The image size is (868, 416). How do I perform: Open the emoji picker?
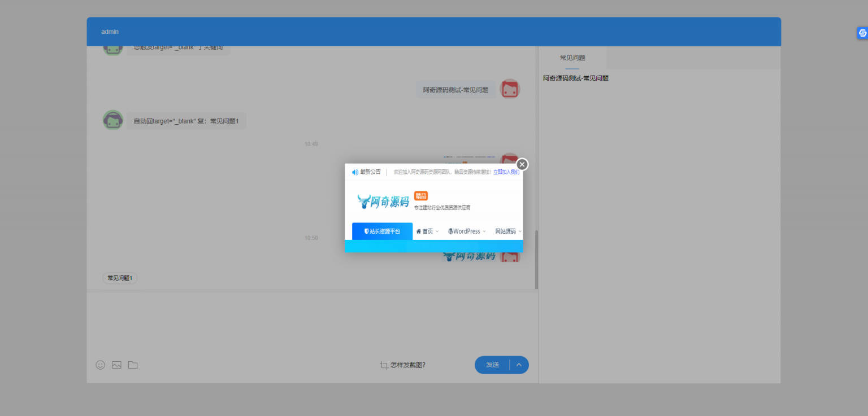click(101, 365)
